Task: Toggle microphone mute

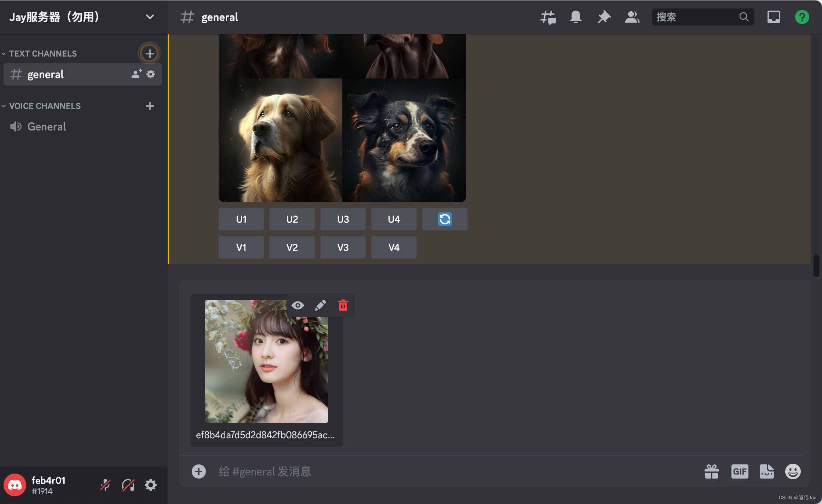Action: pos(105,485)
